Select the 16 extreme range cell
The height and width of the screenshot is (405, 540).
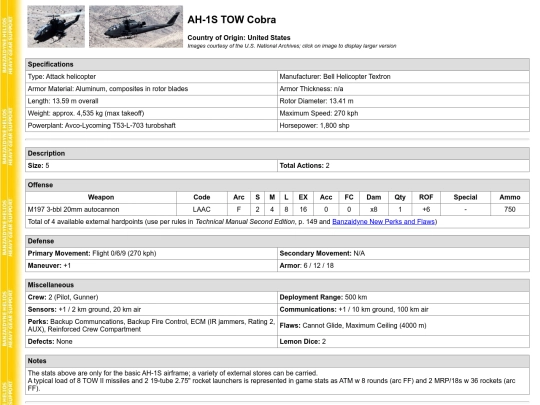point(303,209)
